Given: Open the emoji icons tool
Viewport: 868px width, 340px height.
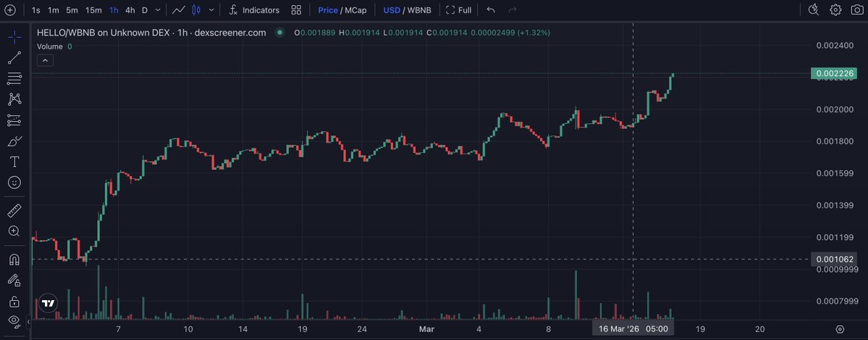Looking at the screenshot, I should [x=14, y=183].
